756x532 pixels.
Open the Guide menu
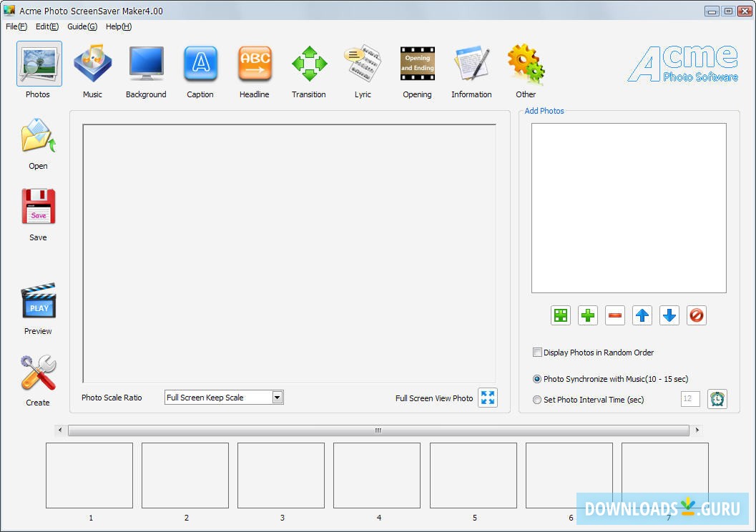tap(82, 26)
